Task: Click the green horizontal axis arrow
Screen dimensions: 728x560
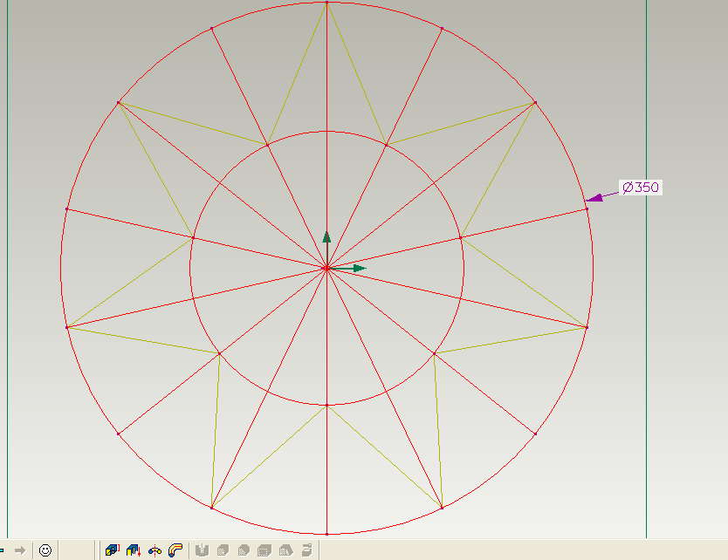Action: [356, 269]
